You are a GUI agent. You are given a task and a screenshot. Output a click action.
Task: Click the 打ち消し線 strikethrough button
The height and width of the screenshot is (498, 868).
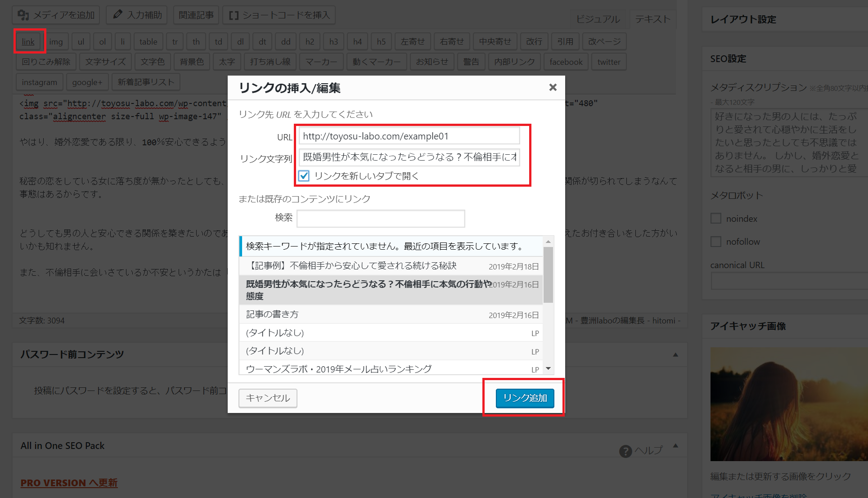tap(270, 62)
